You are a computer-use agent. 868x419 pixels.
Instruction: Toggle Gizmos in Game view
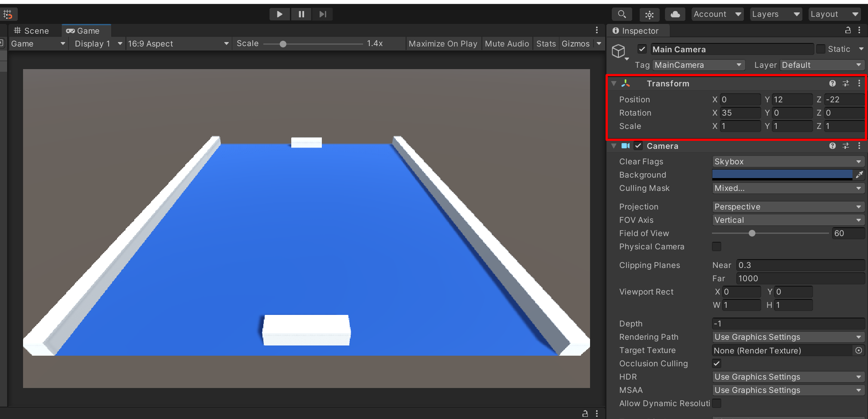[x=575, y=43]
